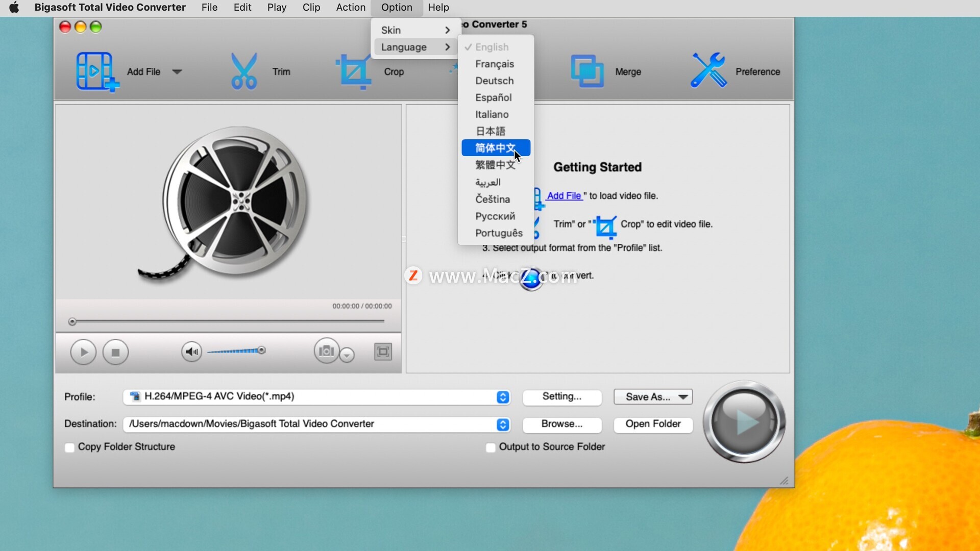Select 日本語 language
The width and height of the screenshot is (980, 551).
click(496, 131)
